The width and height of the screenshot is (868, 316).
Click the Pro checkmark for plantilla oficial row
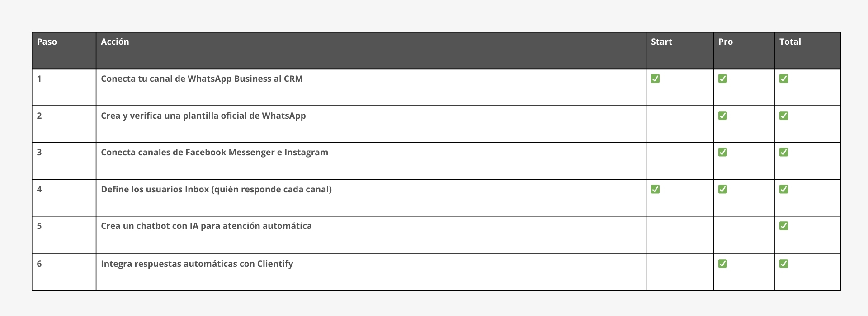click(722, 116)
